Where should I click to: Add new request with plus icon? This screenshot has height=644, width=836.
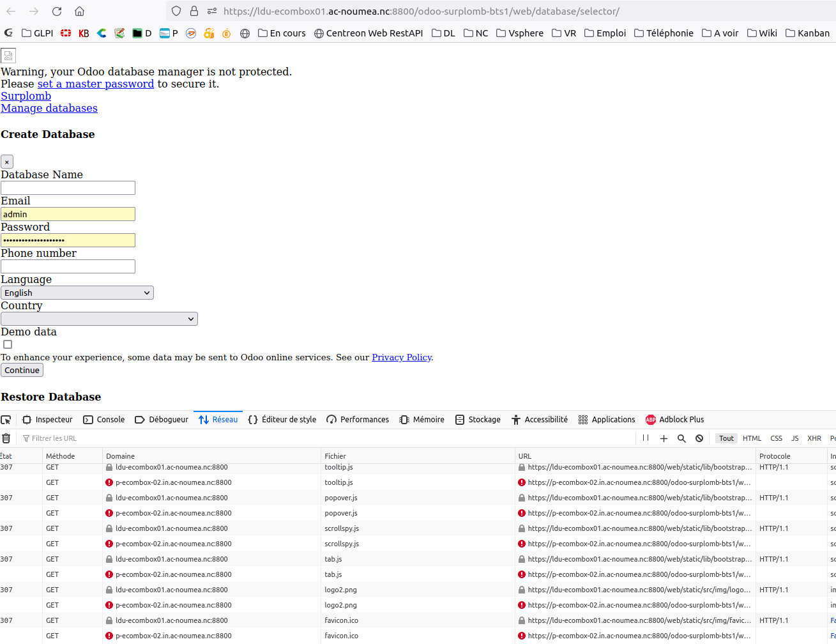coord(664,438)
